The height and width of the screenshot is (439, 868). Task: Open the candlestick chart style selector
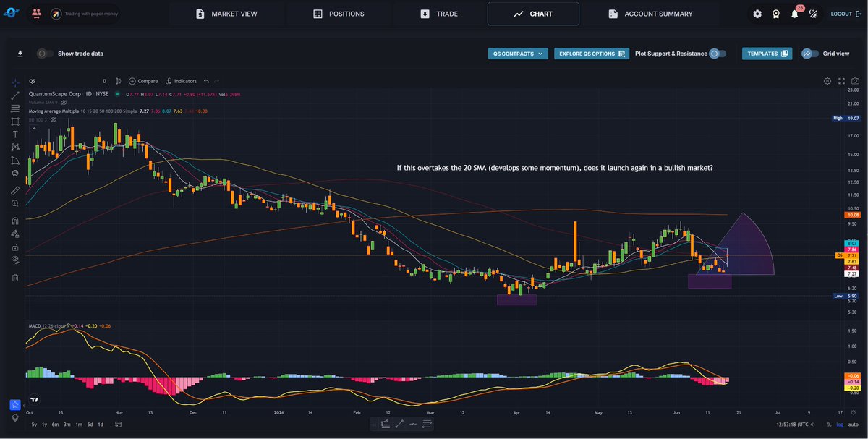click(x=117, y=81)
